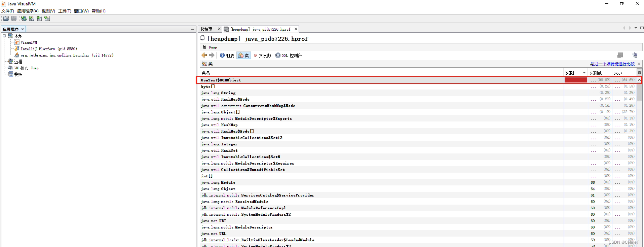Close the 应用程序 panel tab
This screenshot has height=247, width=644.
23,29
